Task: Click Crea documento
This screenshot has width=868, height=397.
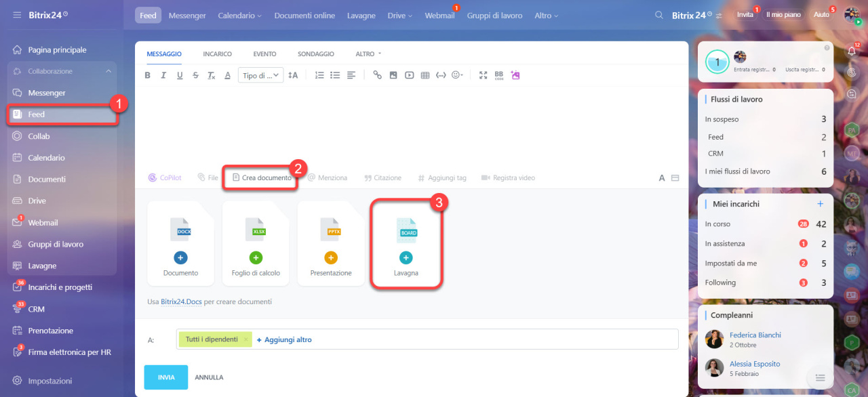Action: [x=262, y=177]
